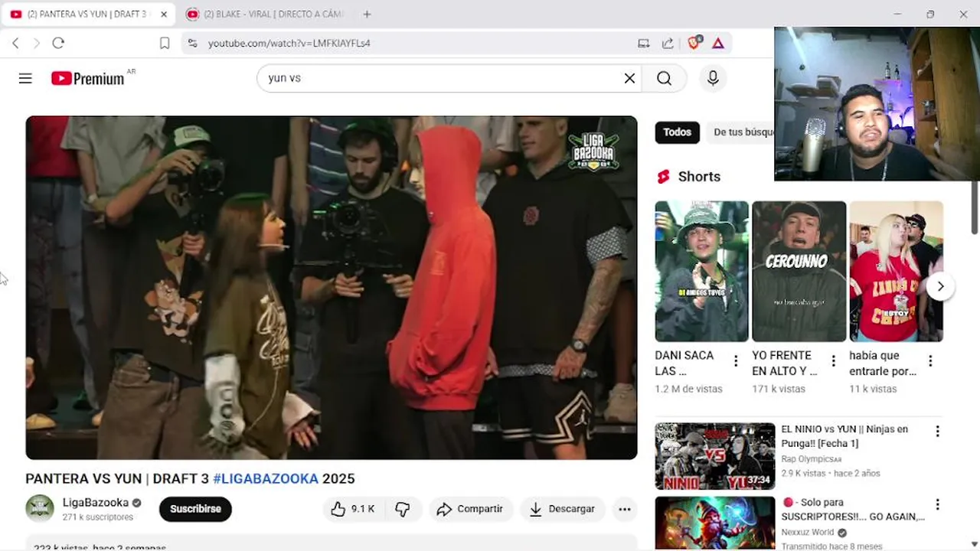Click the page vertical scrollbar thumb

[975, 207]
